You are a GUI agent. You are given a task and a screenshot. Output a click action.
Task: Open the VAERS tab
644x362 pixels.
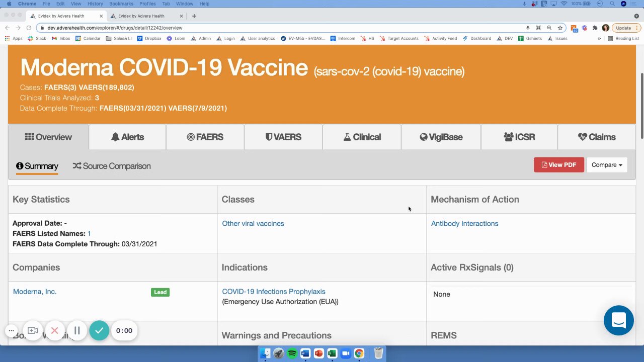pyautogui.click(x=283, y=137)
